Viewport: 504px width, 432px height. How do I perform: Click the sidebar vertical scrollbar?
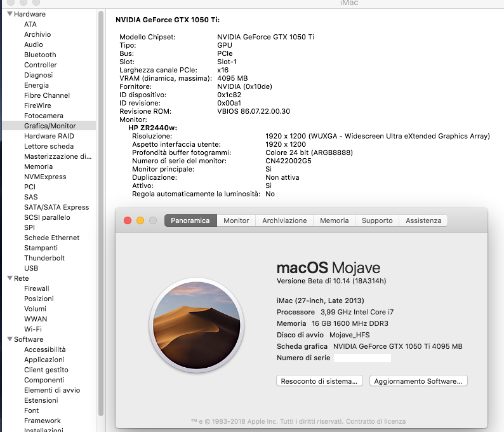pyautogui.click(x=100, y=213)
